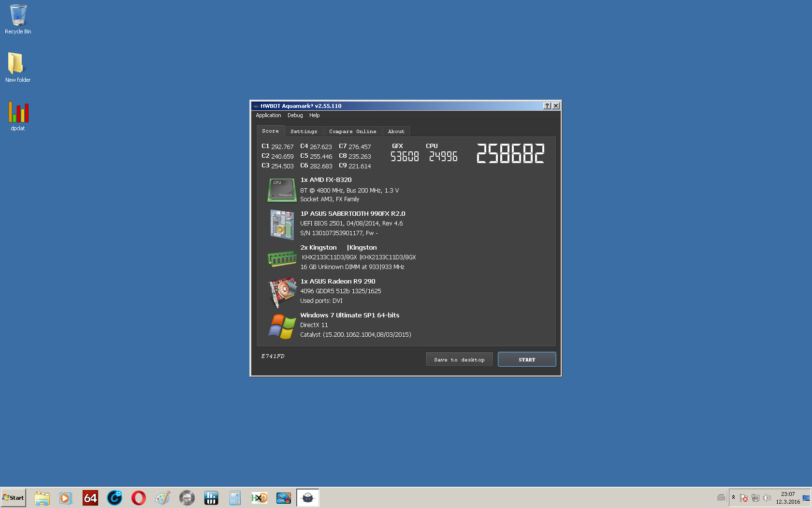Click Save to desktop button
This screenshot has width=812, height=508.
click(x=459, y=359)
